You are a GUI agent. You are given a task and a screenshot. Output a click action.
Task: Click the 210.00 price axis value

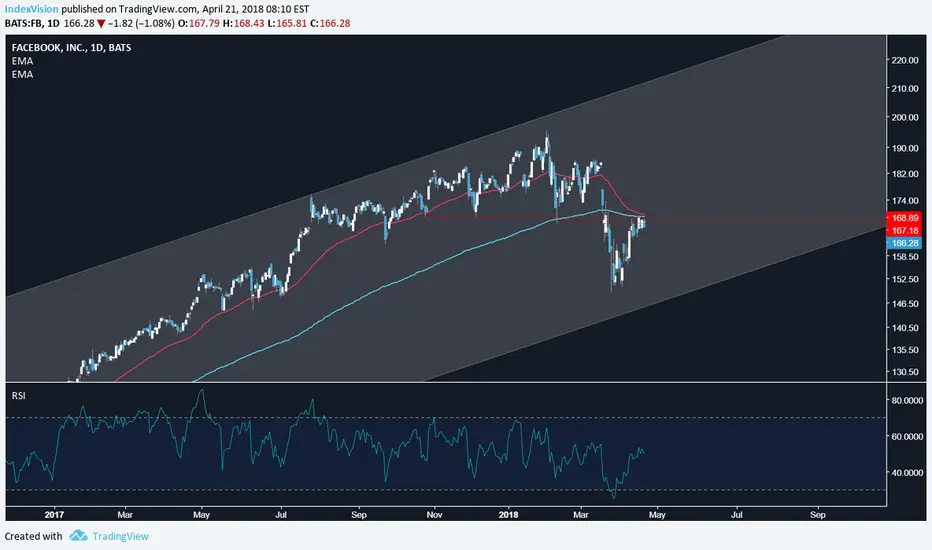pyautogui.click(x=905, y=89)
